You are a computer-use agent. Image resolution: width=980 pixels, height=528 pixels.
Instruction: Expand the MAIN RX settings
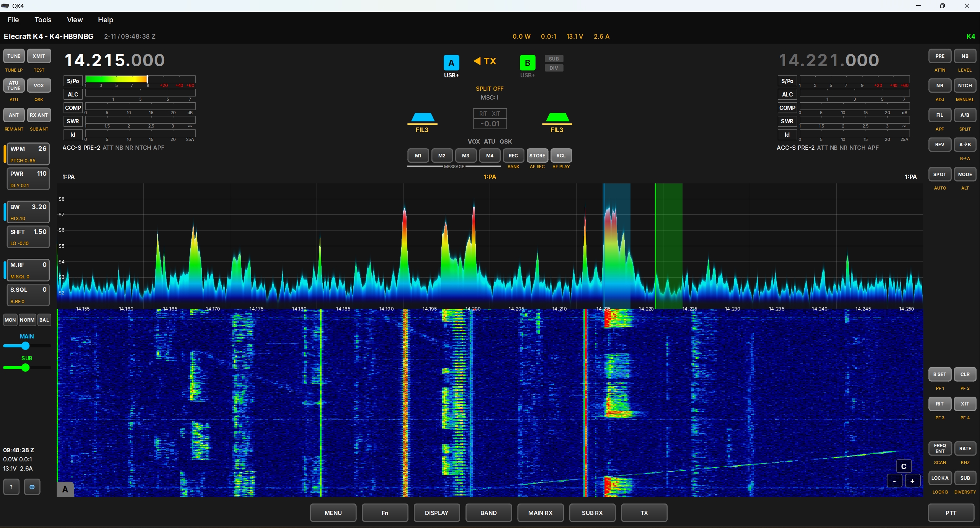(540, 513)
